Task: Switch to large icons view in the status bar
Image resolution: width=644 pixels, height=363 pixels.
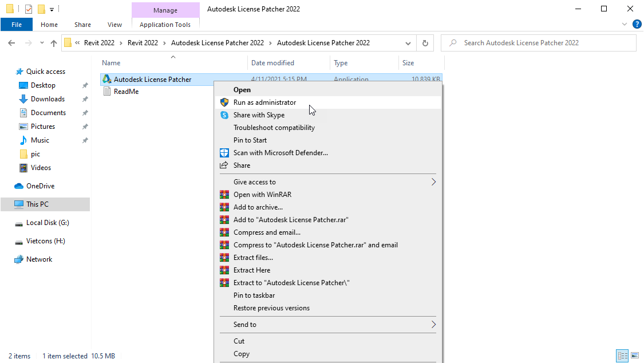Action: [635, 356]
